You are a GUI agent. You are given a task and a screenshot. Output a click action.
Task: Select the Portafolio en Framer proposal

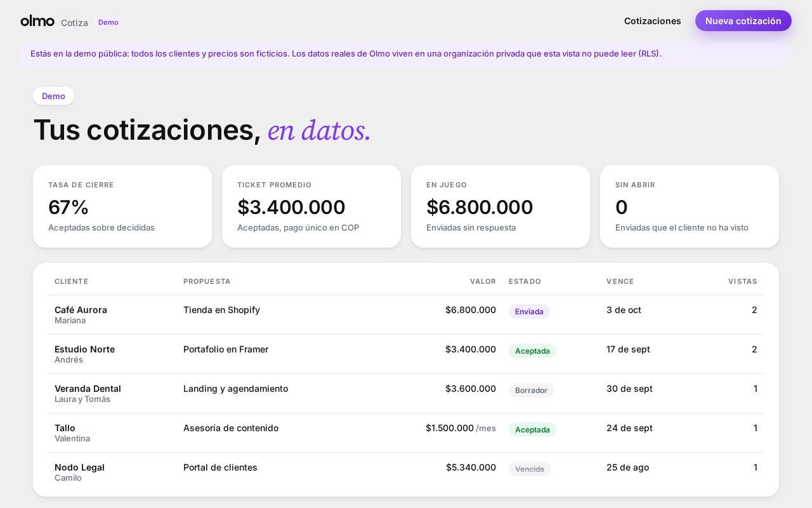tap(226, 349)
